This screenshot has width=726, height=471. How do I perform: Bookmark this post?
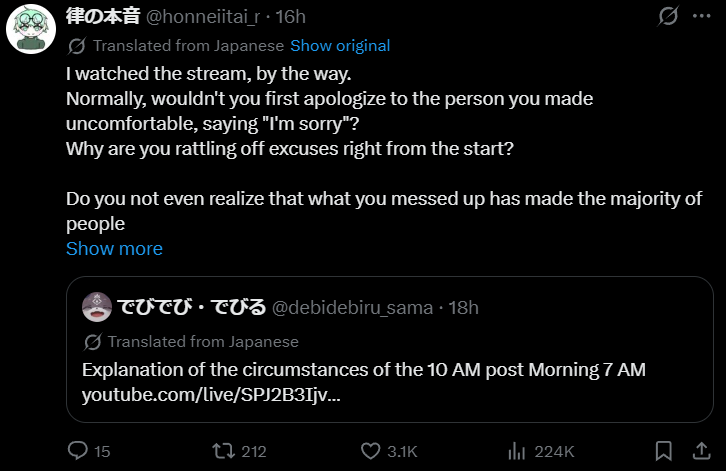click(662, 451)
